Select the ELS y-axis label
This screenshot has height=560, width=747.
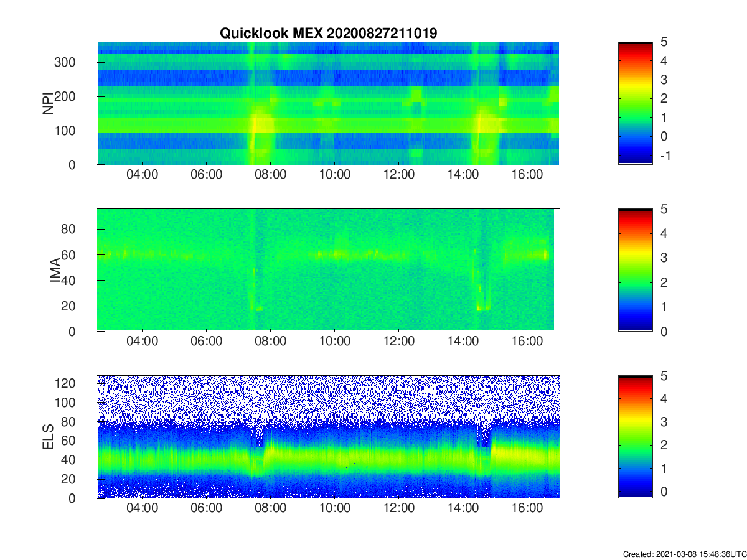click(47, 437)
